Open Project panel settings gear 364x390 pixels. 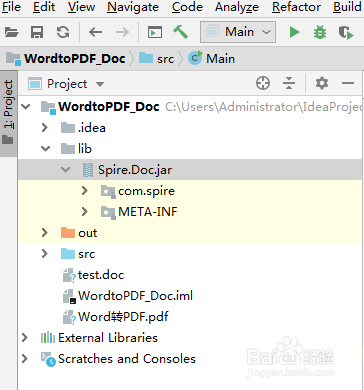coord(322,83)
